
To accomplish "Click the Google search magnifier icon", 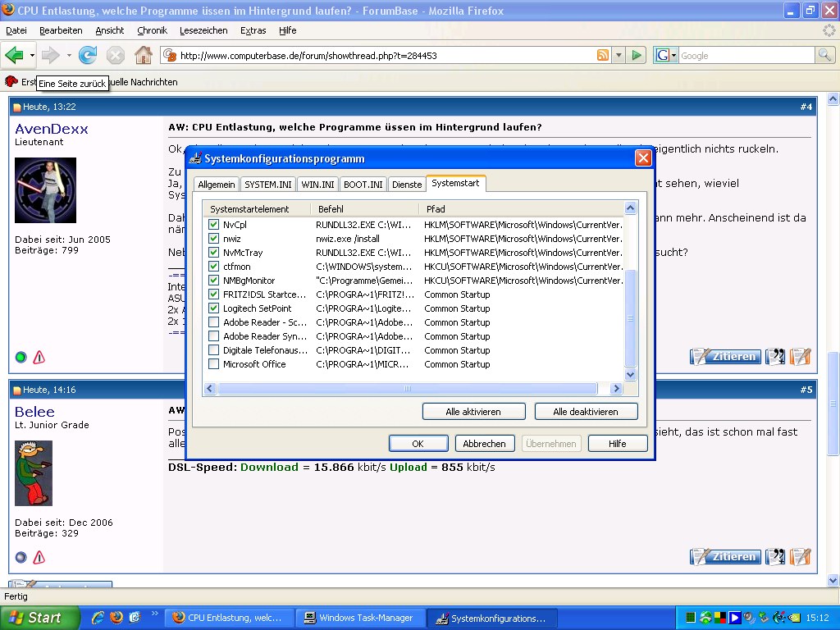I will [x=825, y=55].
